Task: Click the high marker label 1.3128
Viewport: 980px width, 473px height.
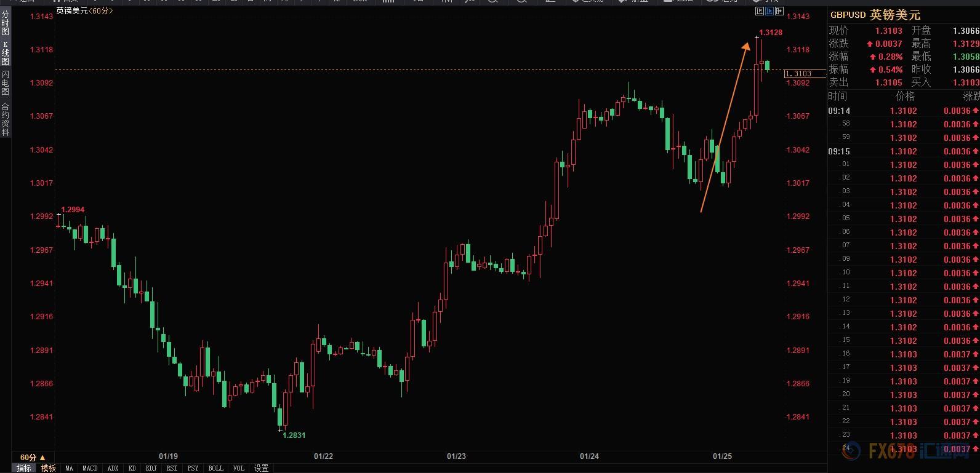Action: (771, 33)
